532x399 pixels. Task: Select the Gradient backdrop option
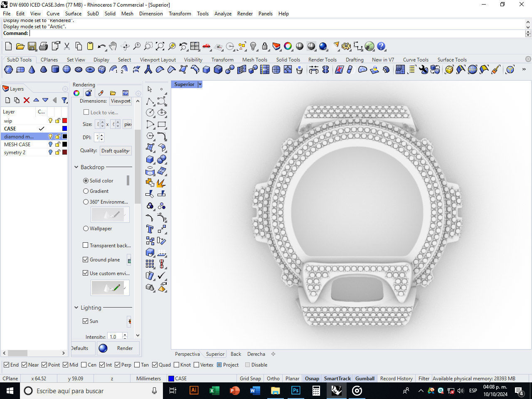click(86, 191)
